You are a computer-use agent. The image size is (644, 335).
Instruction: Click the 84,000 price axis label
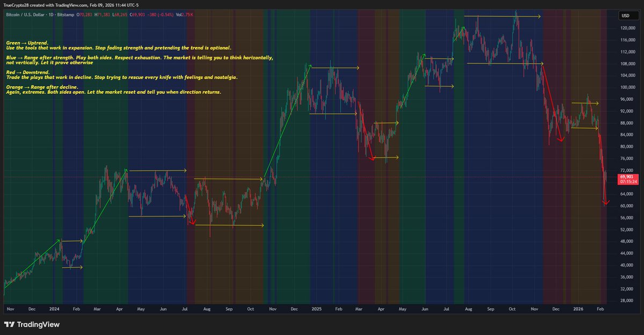626,135
